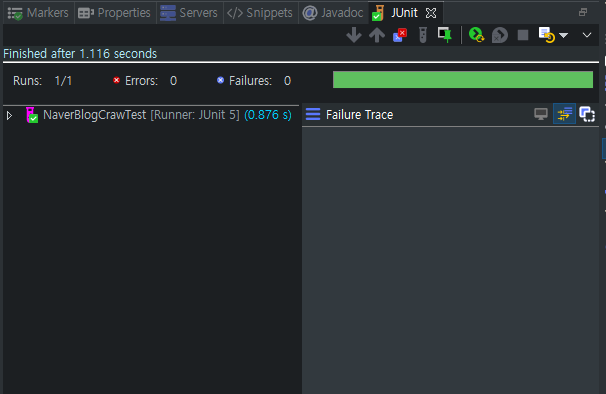Click the 0.876 s elapsed time
Screen dimensions: 606x394
coord(268,115)
